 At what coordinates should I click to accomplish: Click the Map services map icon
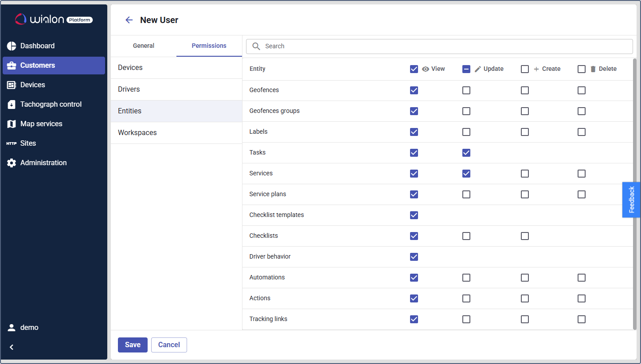point(12,124)
